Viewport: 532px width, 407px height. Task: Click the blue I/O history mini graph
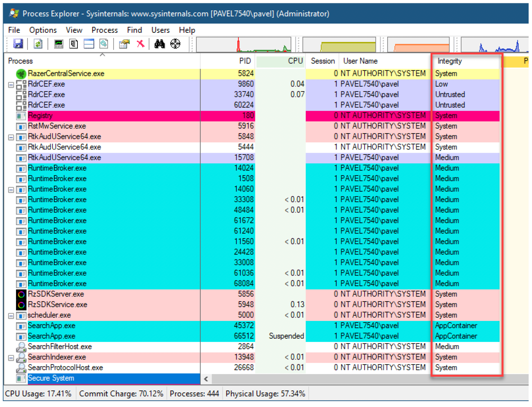click(x=495, y=45)
